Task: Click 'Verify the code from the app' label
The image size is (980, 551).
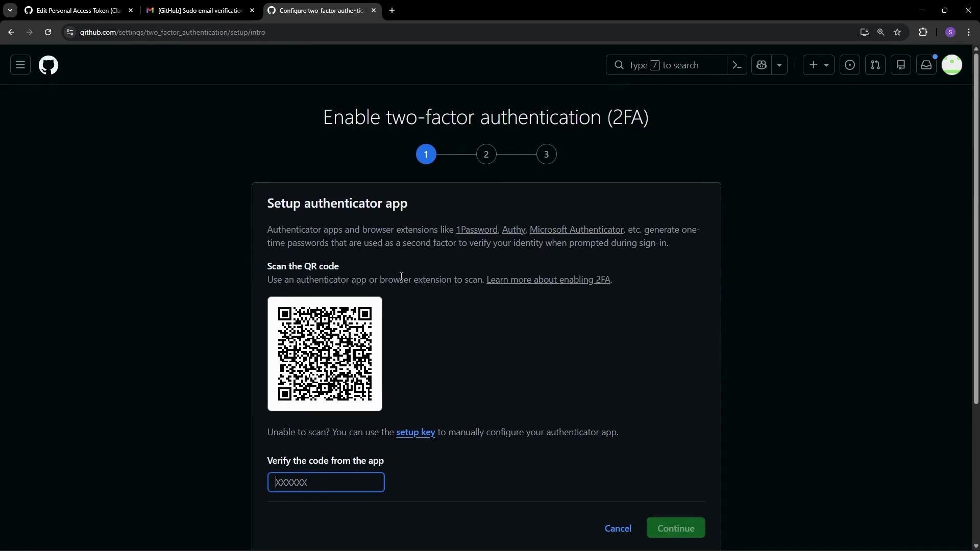Action: pyautogui.click(x=326, y=461)
